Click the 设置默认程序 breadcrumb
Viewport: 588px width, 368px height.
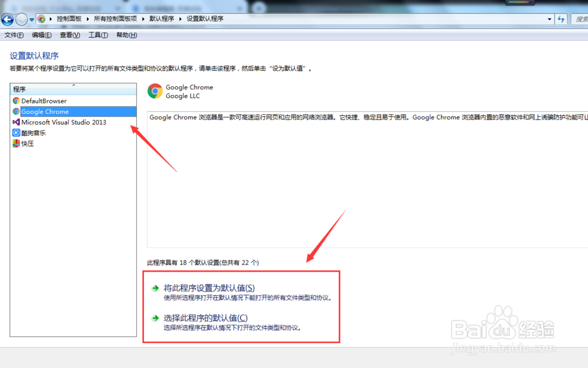(205, 19)
